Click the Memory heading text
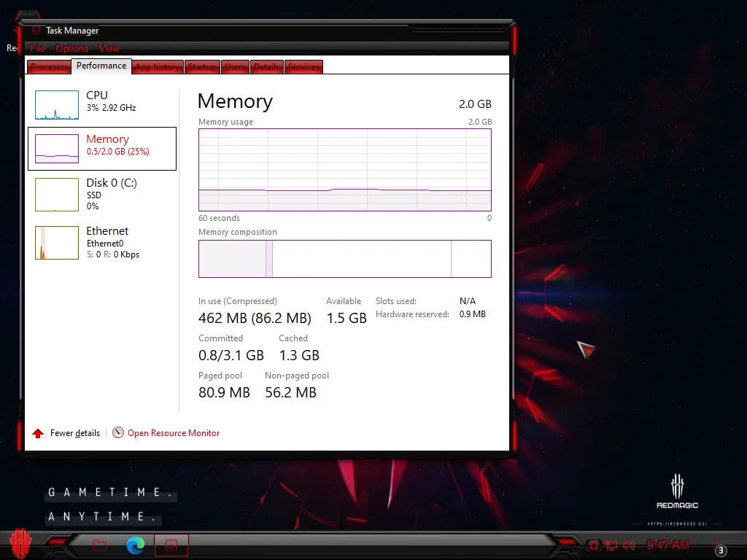 [236, 101]
